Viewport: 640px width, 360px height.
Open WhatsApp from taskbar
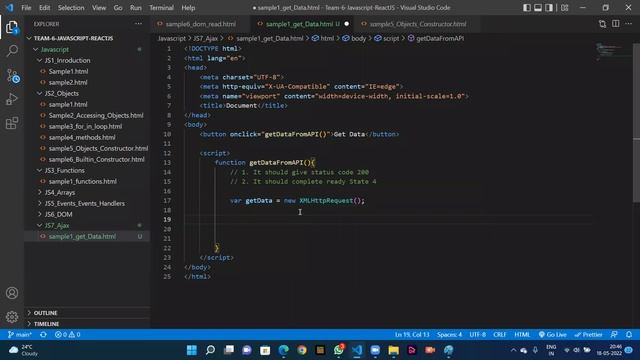(x=339, y=350)
